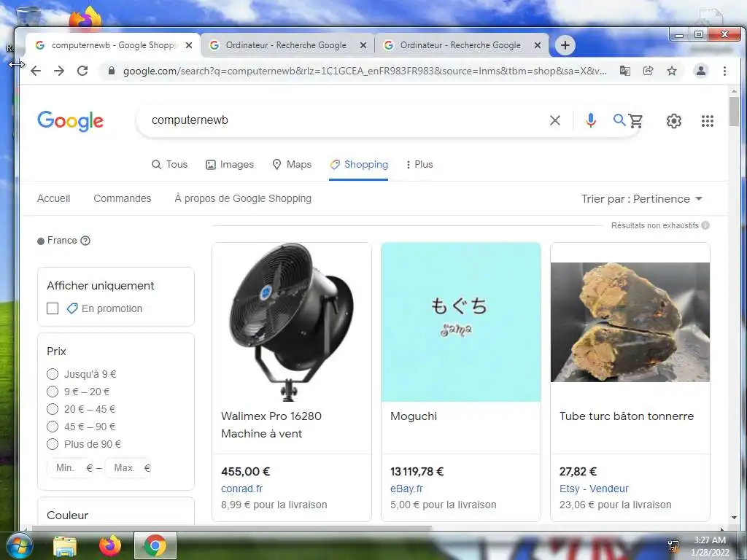Screen dimensions: 747x560
Task: Open the Tube turc bâton tonnerre listing
Action: tap(627, 416)
